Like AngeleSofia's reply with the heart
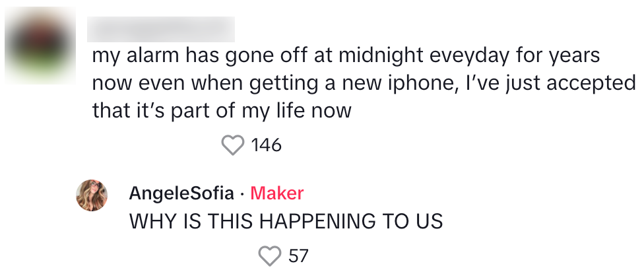 (x=269, y=256)
